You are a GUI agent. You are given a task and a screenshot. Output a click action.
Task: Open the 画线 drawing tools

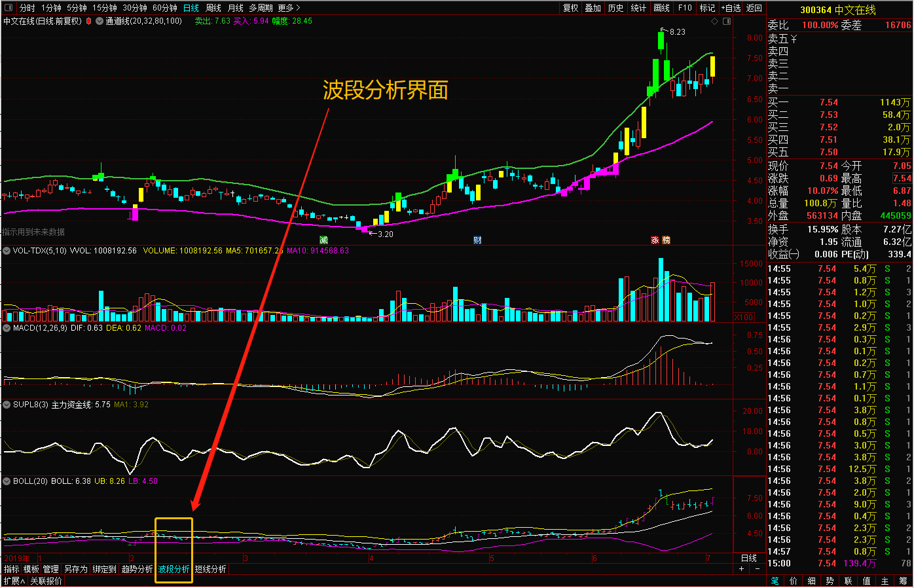(662, 8)
